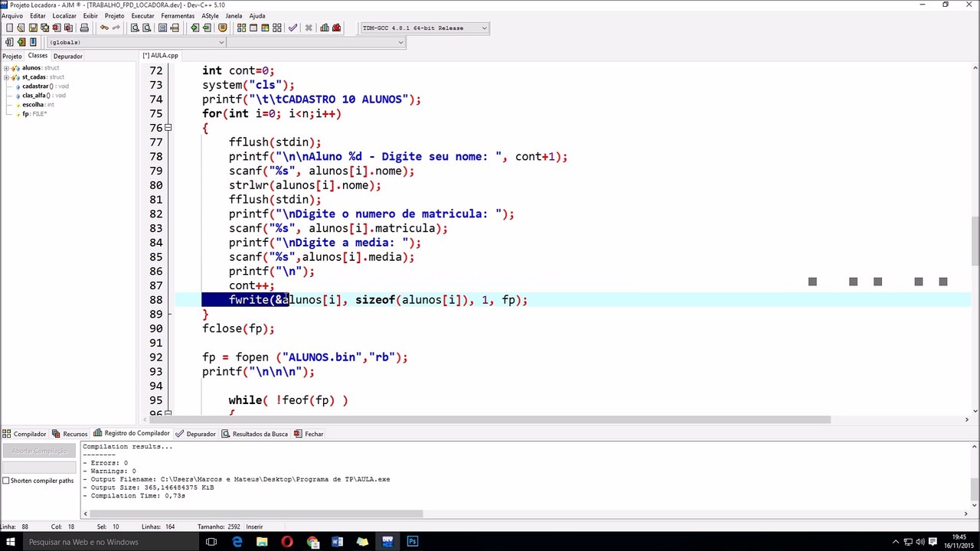The image size is (980, 551).
Task: Run the program via toolbar icon
Action: click(x=253, y=28)
